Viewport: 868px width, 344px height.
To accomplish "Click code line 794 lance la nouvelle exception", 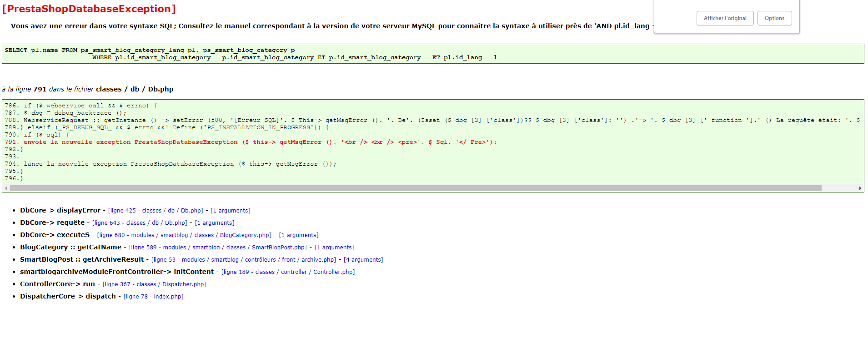I will 171,164.
